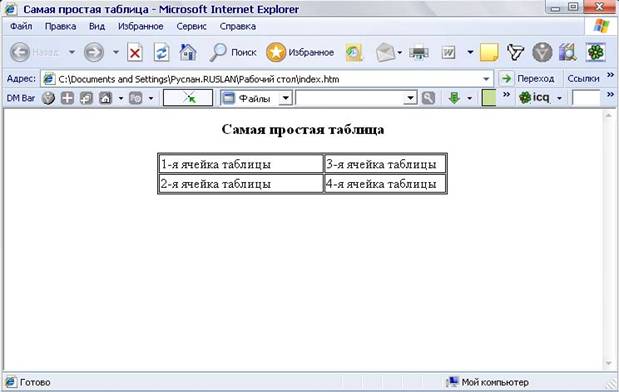Open Forward button history dropdown arrow
Viewport: 619px width, 392px height.
pos(116,52)
